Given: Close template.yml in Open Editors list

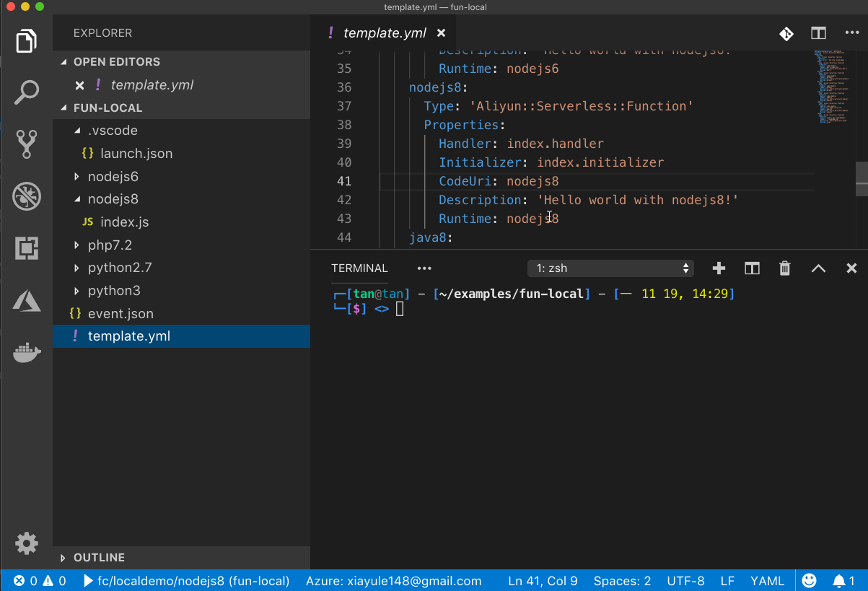Looking at the screenshot, I should click(x=80, y=85).
